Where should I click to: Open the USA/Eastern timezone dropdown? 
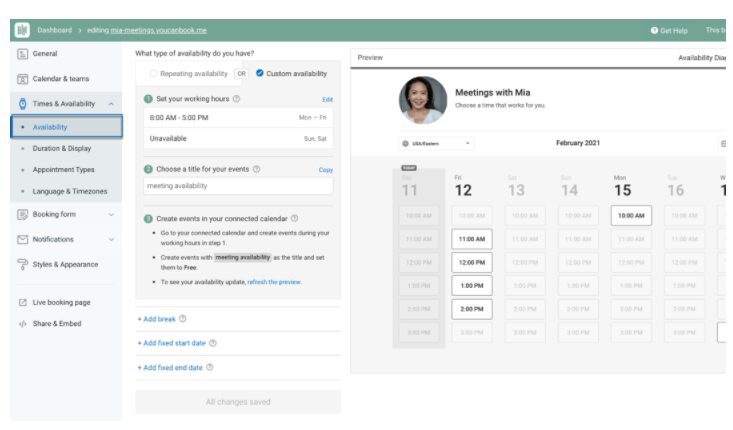436,144
